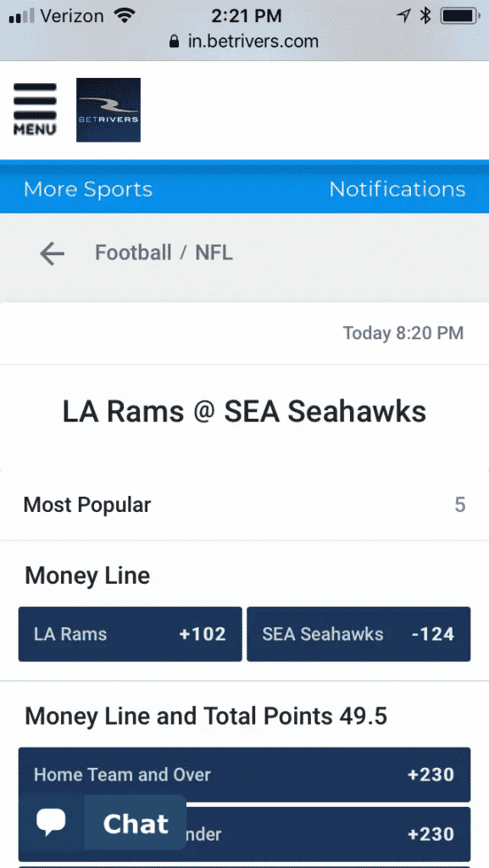Open the Notifications menu item
This screenshot has width=489, height=868.
pyautogui.click(x=397, y=189)
